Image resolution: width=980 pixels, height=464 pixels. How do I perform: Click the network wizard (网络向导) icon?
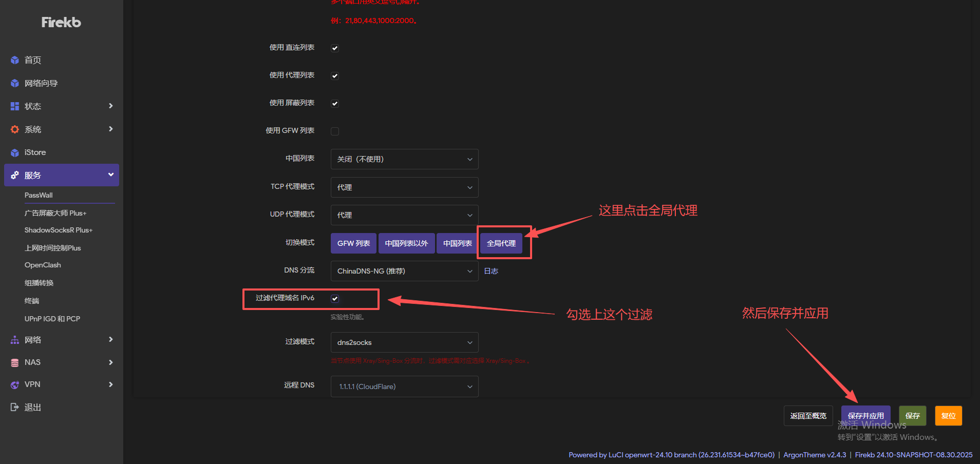tap(15, 83)
